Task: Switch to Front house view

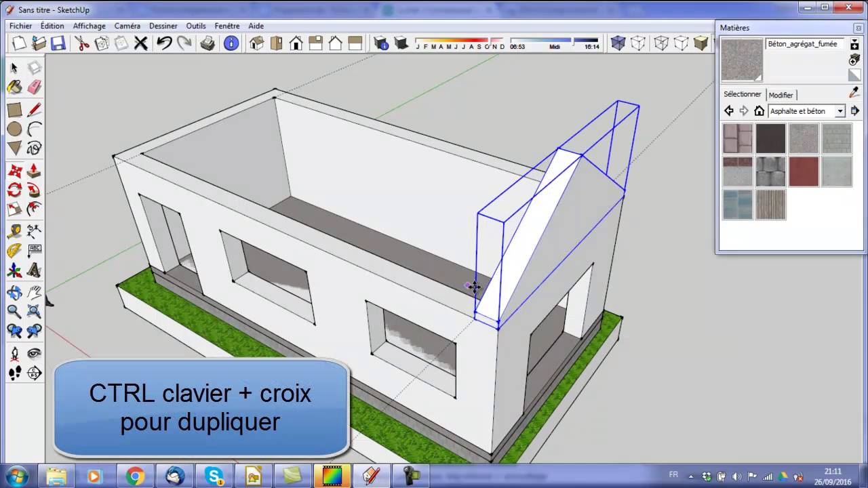Action: point(296,43)
